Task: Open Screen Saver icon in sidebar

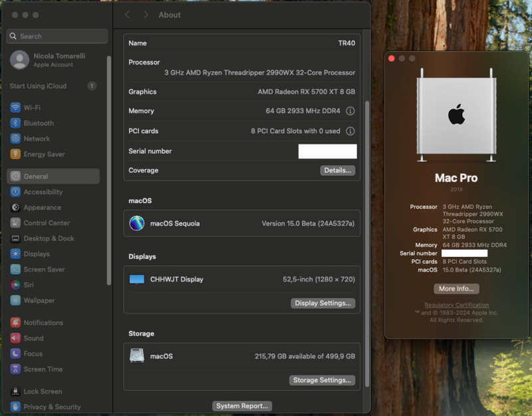Action: pos(15,270)
